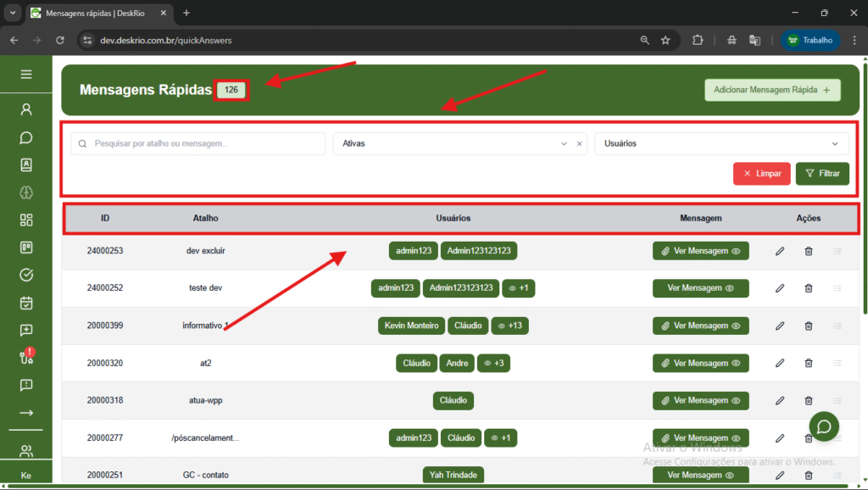Show extra user on 'teste dev' '+1' badge
This screenshot has height=490, width=868.
(518, 288)
